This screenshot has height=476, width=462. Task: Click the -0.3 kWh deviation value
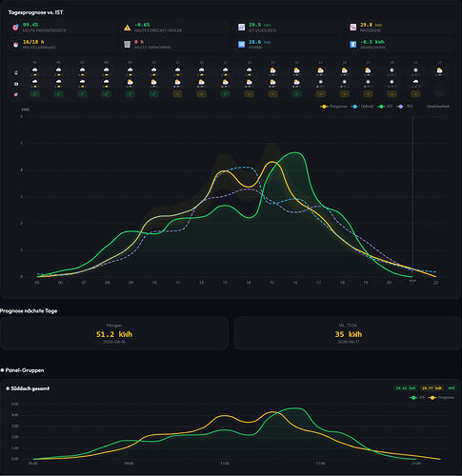372,42
